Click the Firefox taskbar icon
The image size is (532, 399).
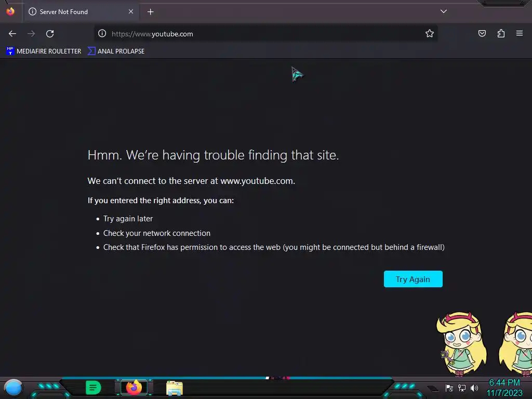pos(134,388)
